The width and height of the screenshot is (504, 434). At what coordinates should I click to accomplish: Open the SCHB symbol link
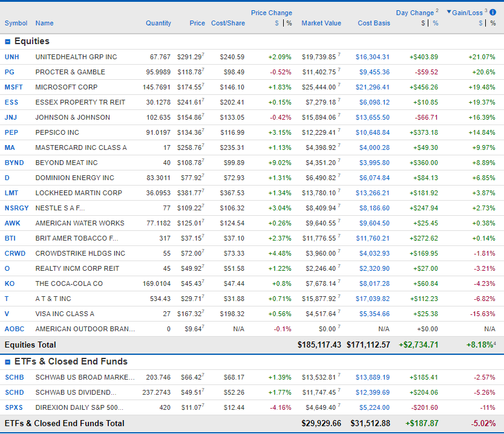coord(15,377)
